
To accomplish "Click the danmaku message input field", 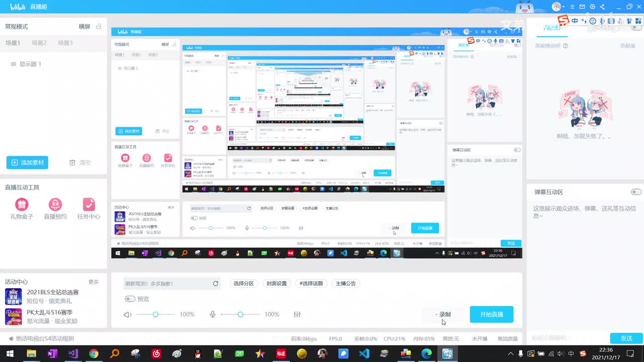I will tap(568, 338).
